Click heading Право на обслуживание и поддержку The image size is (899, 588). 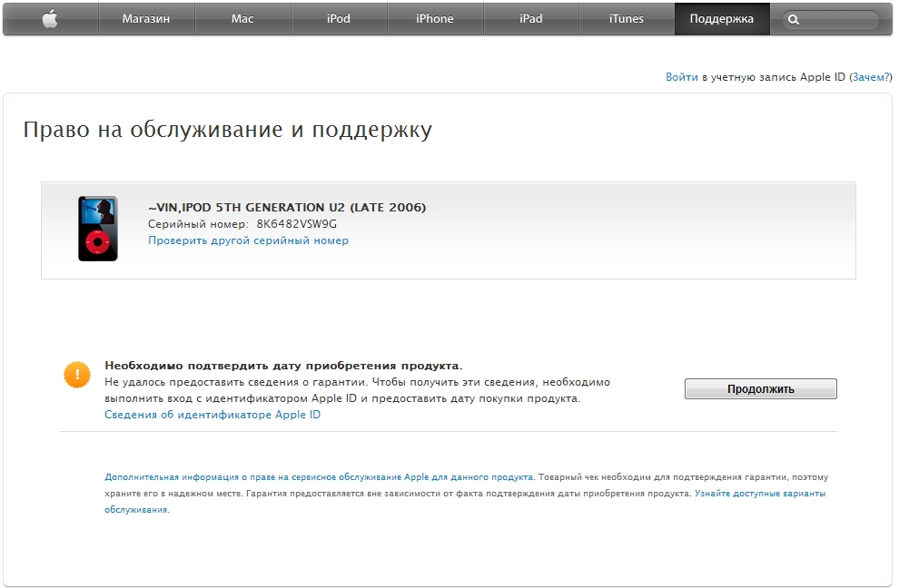(228, 130)
